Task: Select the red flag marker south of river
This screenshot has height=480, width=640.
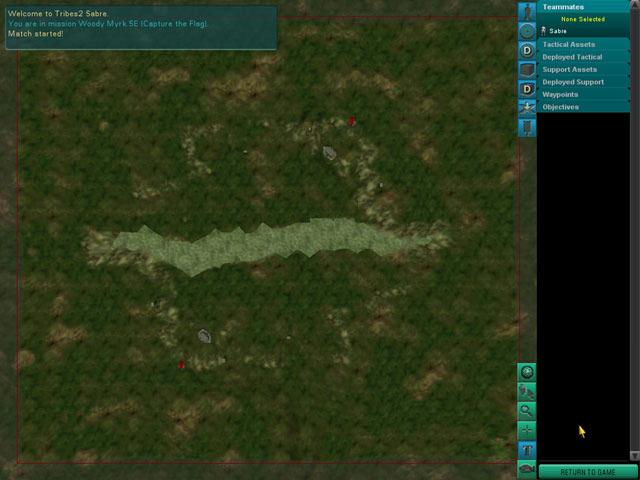Action: point(182,364)
